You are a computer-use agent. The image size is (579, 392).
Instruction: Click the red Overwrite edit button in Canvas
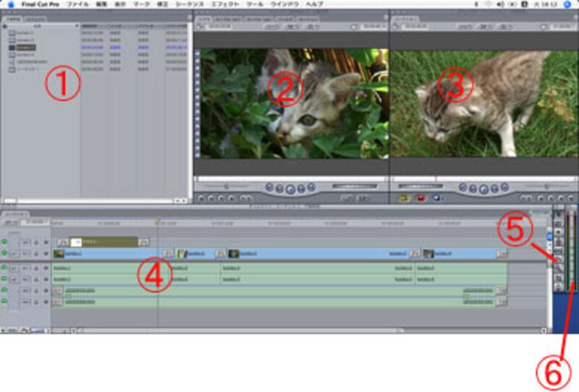(x=420, y=197)
